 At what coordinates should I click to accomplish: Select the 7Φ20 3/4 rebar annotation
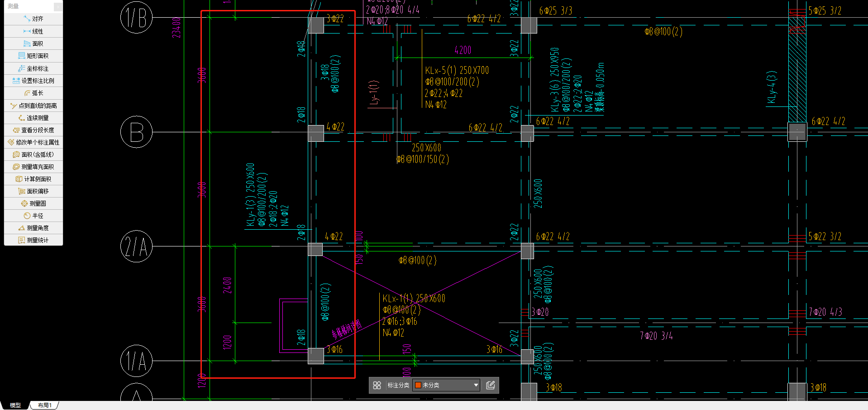pyautogui.click(x=656, y=336)
